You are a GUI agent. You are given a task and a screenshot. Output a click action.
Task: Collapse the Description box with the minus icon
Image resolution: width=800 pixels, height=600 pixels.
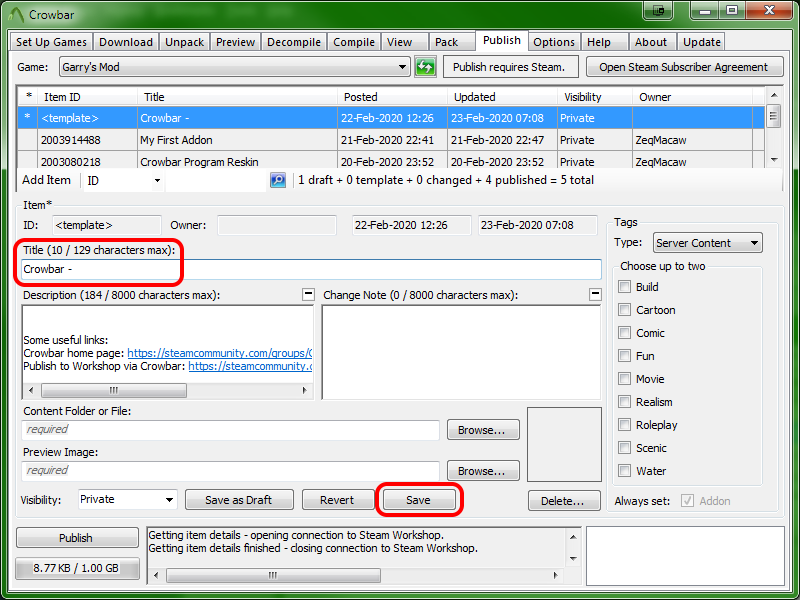point(308,294)
